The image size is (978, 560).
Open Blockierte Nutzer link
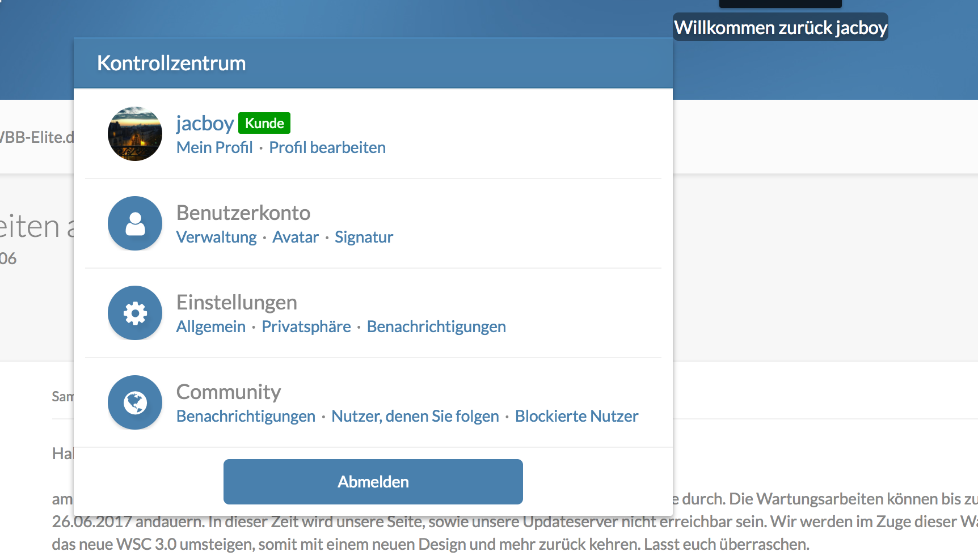pyautogui.click(x=576, y=416)
